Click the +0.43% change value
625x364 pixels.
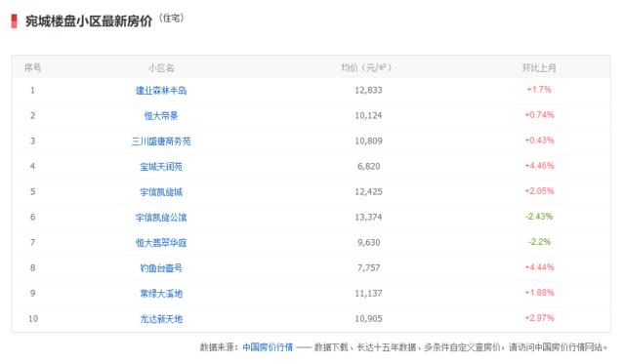(539, 141)
